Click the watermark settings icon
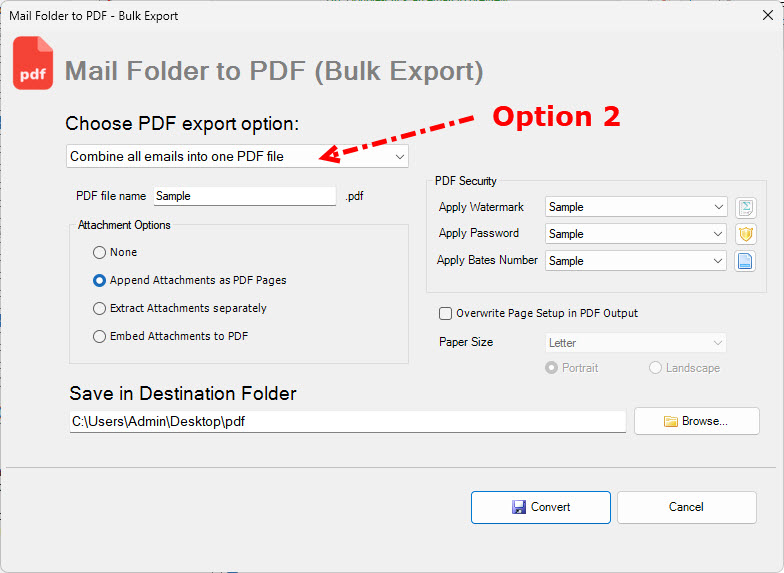784x573 pixels. (745, 208)
